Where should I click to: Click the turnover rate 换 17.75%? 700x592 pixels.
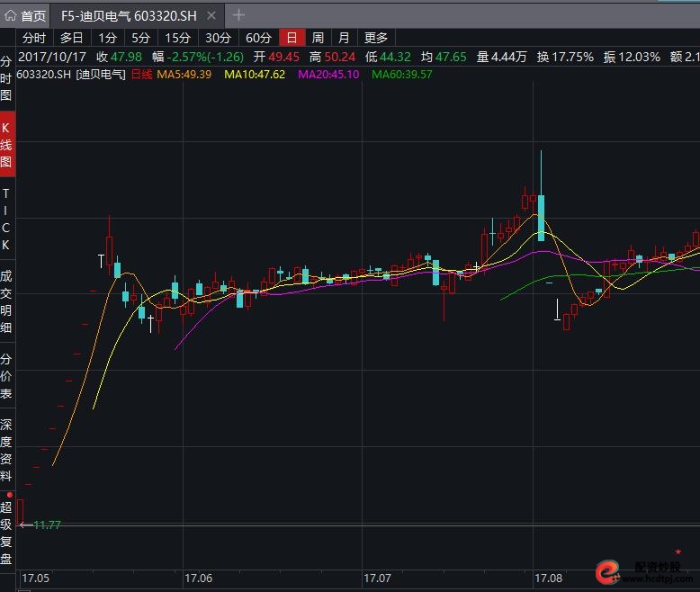coord(565,57)
